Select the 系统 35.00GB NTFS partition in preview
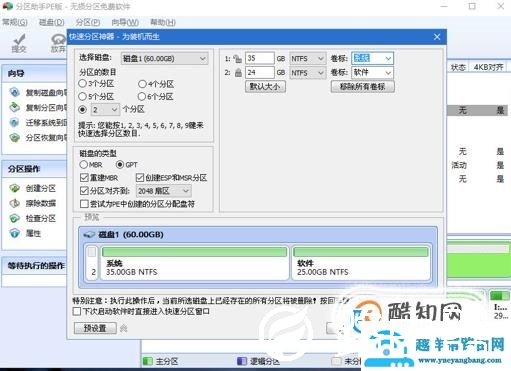 coord(194,263)
